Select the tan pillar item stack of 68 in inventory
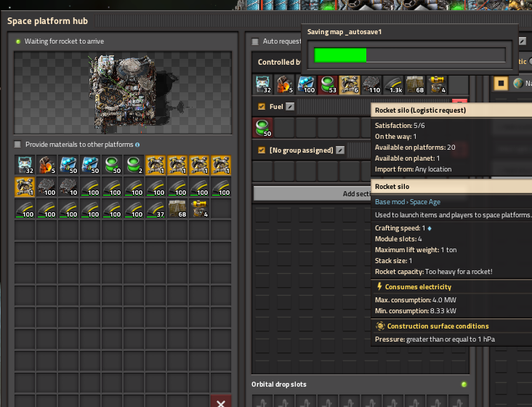The width and height of the screenshot is (532, 407). (177, 209)
